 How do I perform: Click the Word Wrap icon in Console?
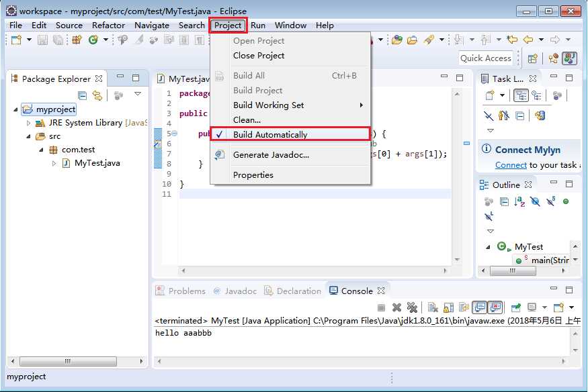pos(464,307)
